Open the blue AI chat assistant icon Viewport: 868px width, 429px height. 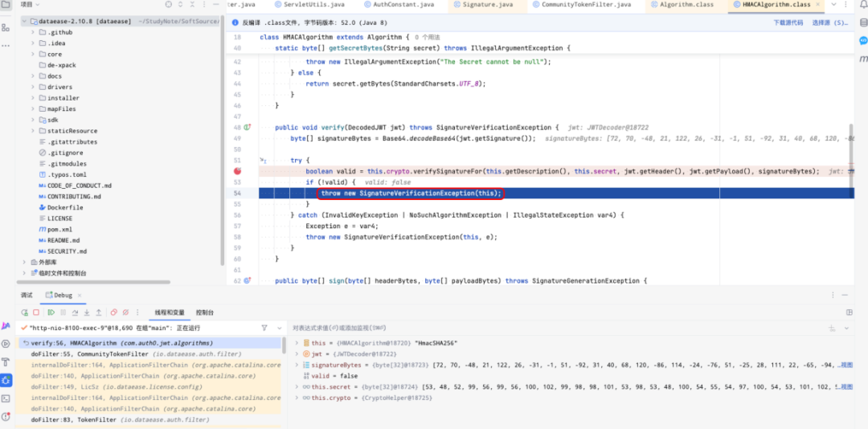click(863, 41)
